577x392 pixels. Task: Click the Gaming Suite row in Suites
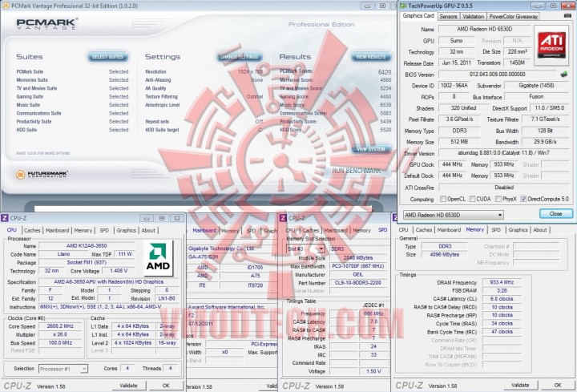tap(72, 96)
